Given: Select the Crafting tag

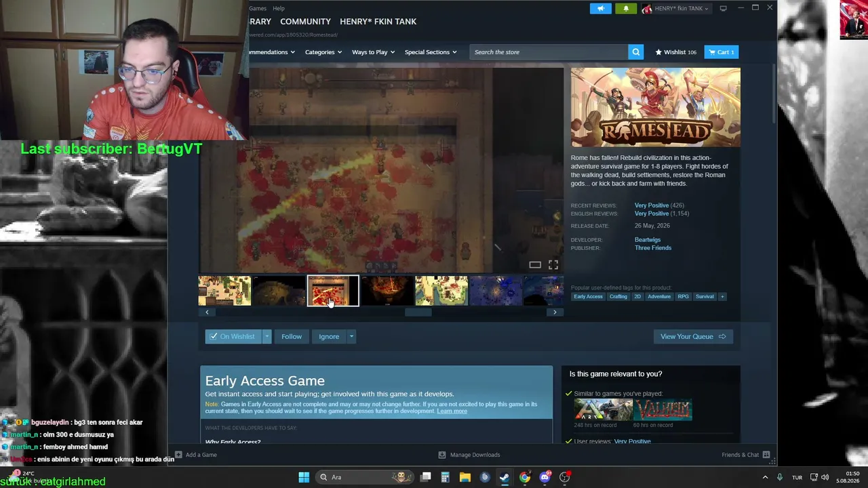Looking at the screenshot, I should coord(618,296).
